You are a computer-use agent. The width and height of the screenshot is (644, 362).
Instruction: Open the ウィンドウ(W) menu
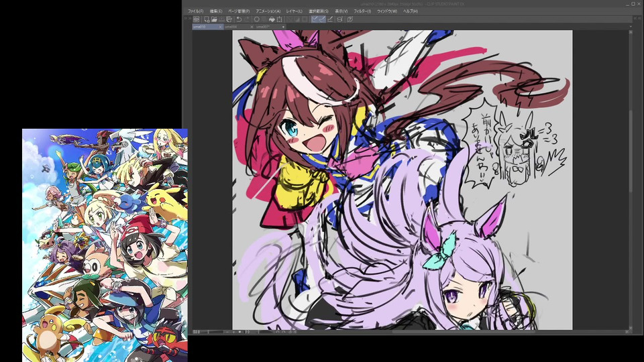[387, 11]
